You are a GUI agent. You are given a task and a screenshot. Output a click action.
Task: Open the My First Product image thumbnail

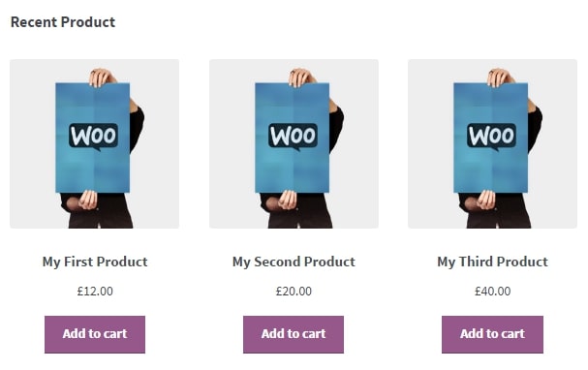click(95, 143)
